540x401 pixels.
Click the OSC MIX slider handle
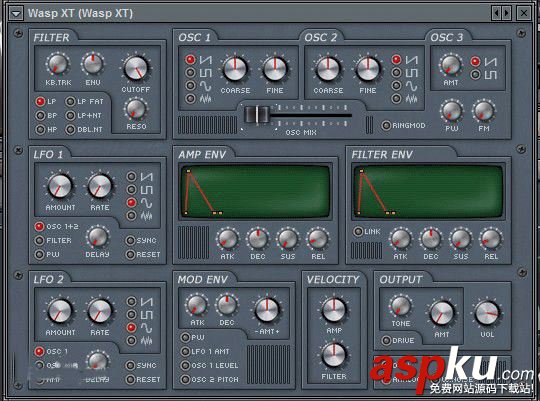click(x=257, y=114)
